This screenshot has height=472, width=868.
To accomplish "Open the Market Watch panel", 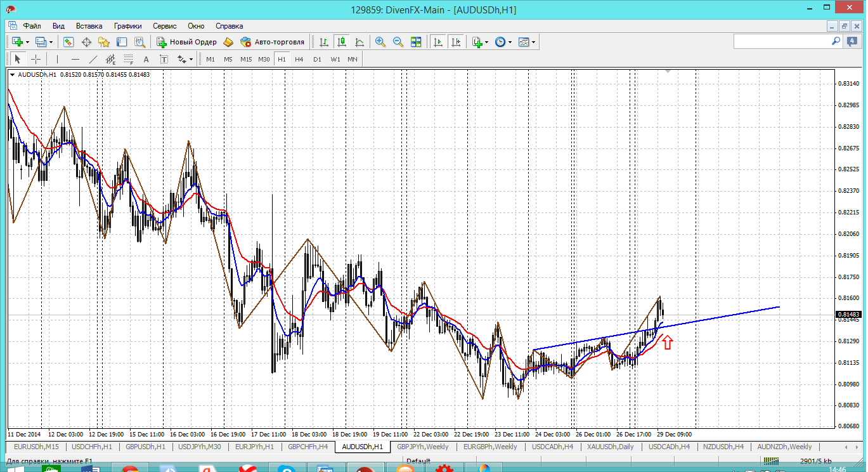I will (x=68, y=42).
